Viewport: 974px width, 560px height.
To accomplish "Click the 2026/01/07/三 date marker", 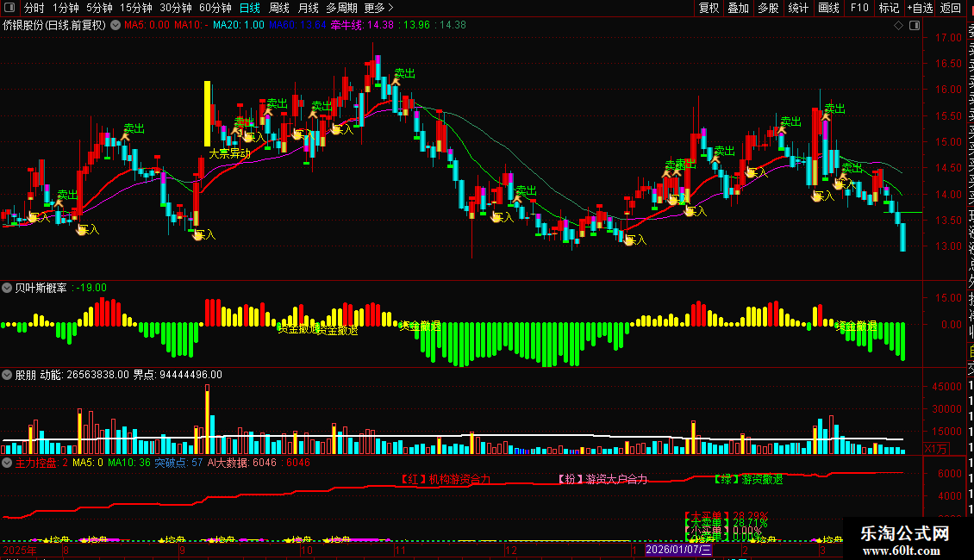I will pos(677,550).
